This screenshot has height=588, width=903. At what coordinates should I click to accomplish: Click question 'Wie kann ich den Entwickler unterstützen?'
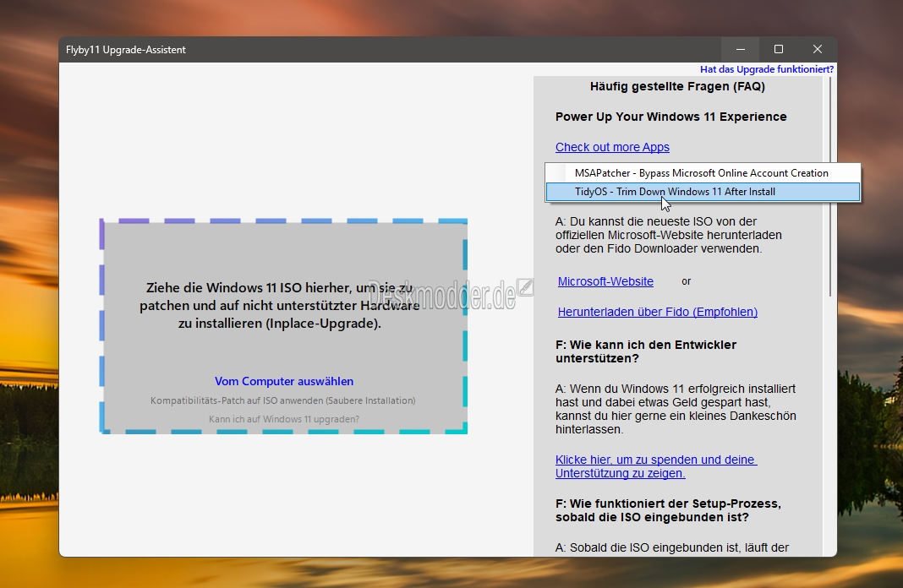coord(646,351)
